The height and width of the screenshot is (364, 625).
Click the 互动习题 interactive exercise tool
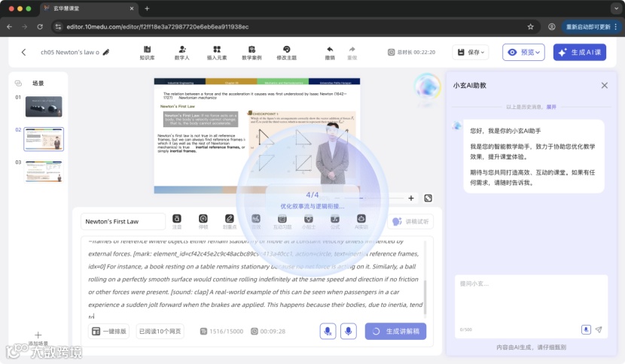[282, 221]
